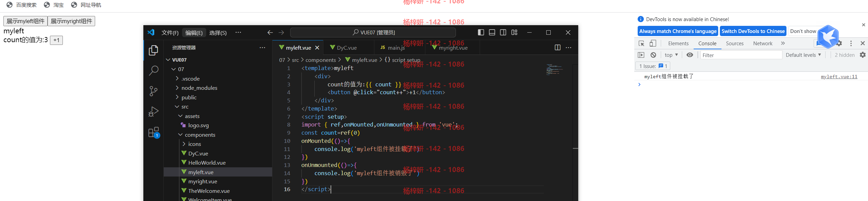
Task: Close the myleft.vue editor tab
Action: pyautogui.click(x=317, y=48)
